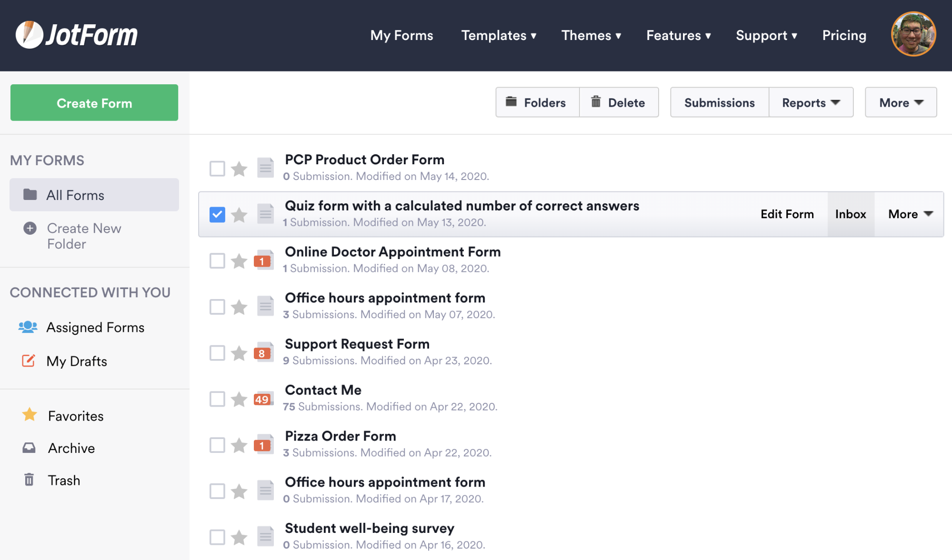The width and height of the screenshot is (952, 560).
Task: Click the JotFormlogo
Action: click(76, 35)
